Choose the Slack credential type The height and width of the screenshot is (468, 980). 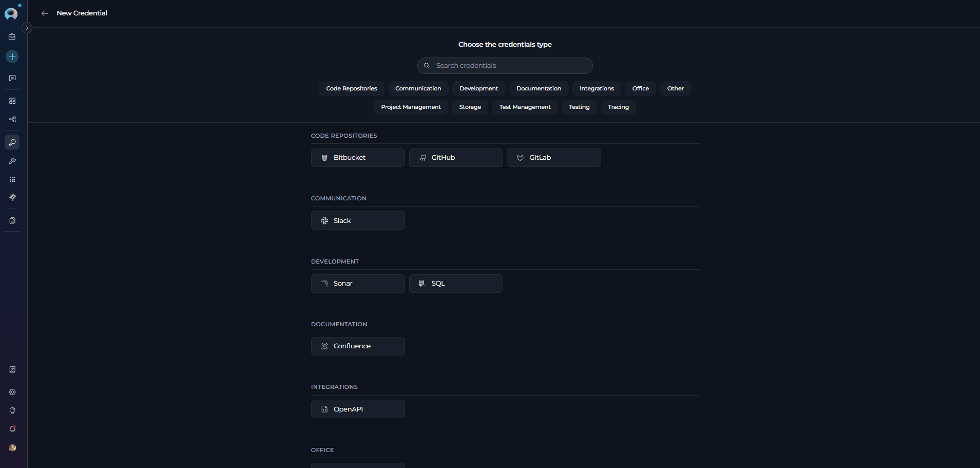pyautogui.click(x=358, y=220)
